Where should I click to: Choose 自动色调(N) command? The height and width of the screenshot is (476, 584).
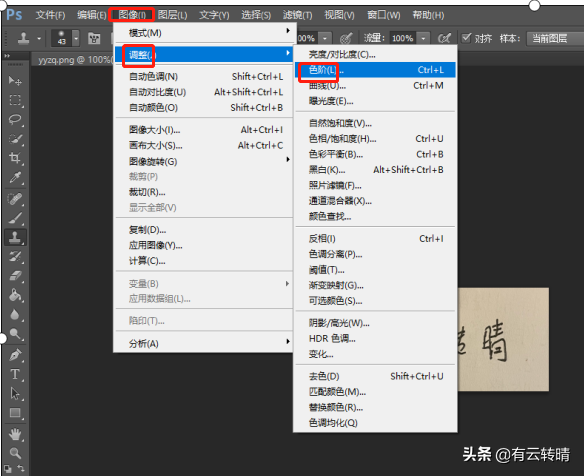[204, 77]
